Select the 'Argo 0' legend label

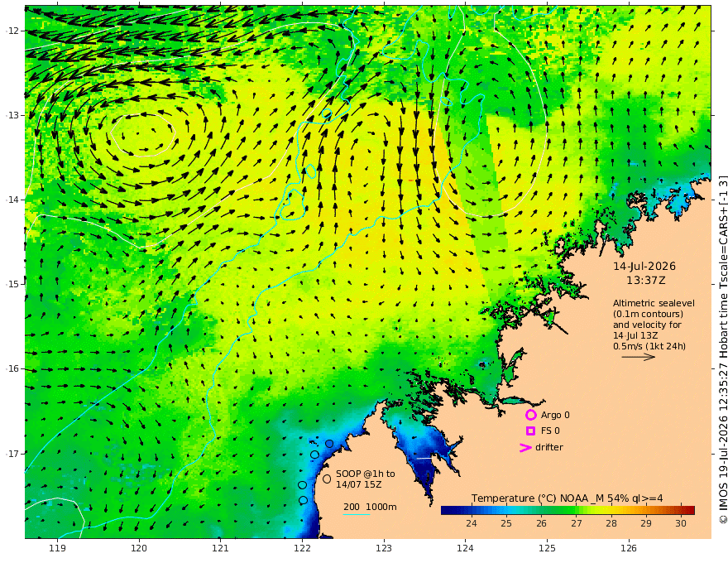[555, 415]
